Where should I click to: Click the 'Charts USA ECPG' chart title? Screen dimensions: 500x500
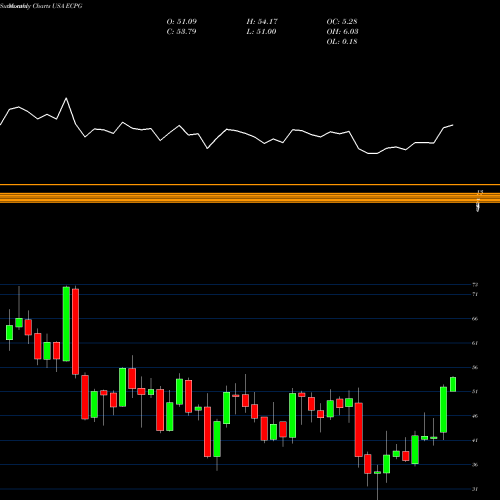[x=57, y=6]
